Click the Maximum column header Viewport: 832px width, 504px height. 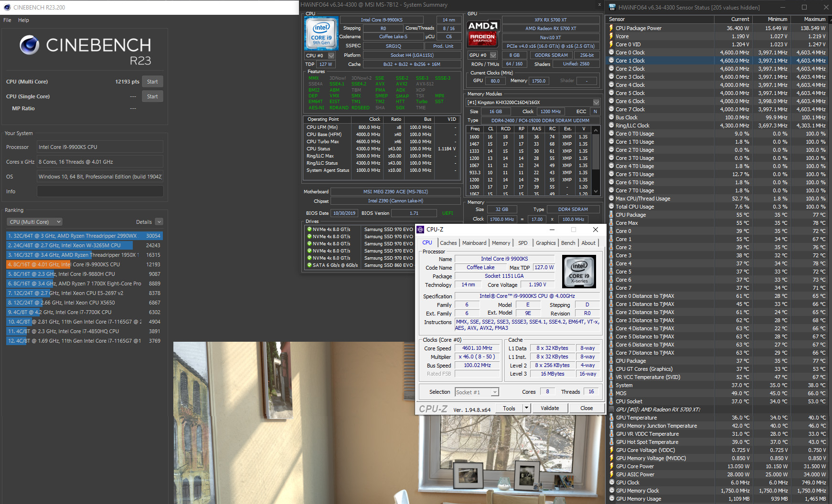(810, 20)
